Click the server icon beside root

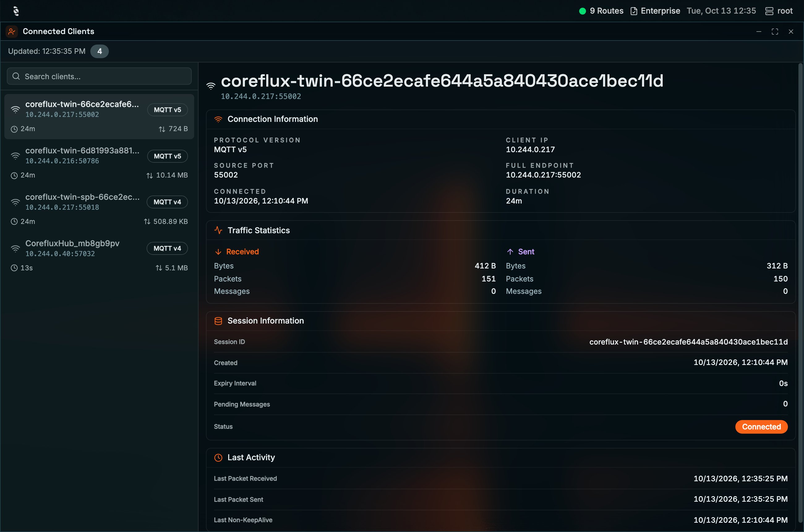(769, 11)
